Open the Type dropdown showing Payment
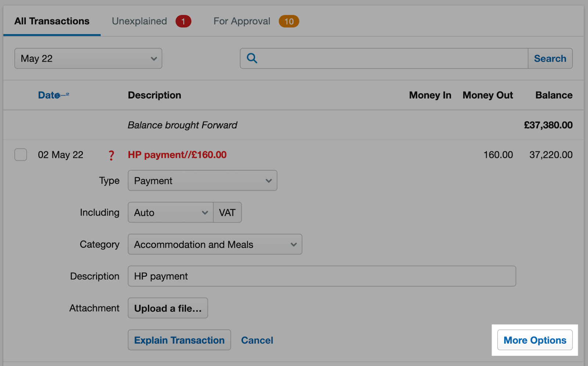This screenshot has height=366, width=588. pyautogui.click(x=202, y=180)
